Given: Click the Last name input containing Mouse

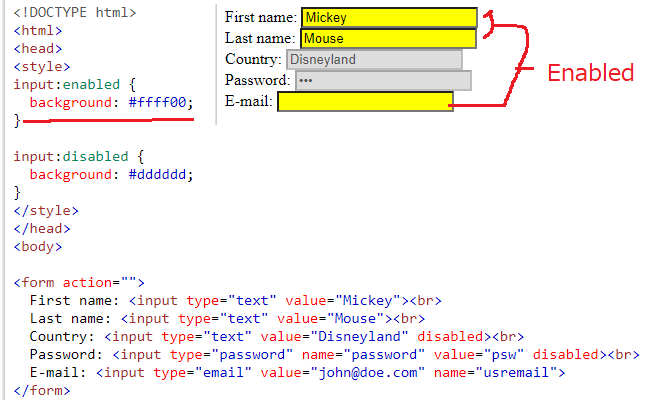Looking at the screenshot, I should click(x=388, y=39).
